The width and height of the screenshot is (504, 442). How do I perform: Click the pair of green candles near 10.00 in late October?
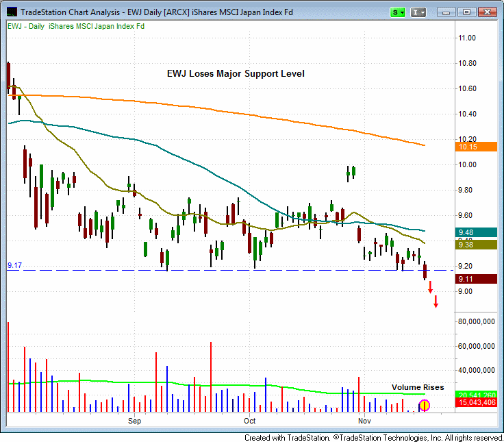[x=351, y=173]
